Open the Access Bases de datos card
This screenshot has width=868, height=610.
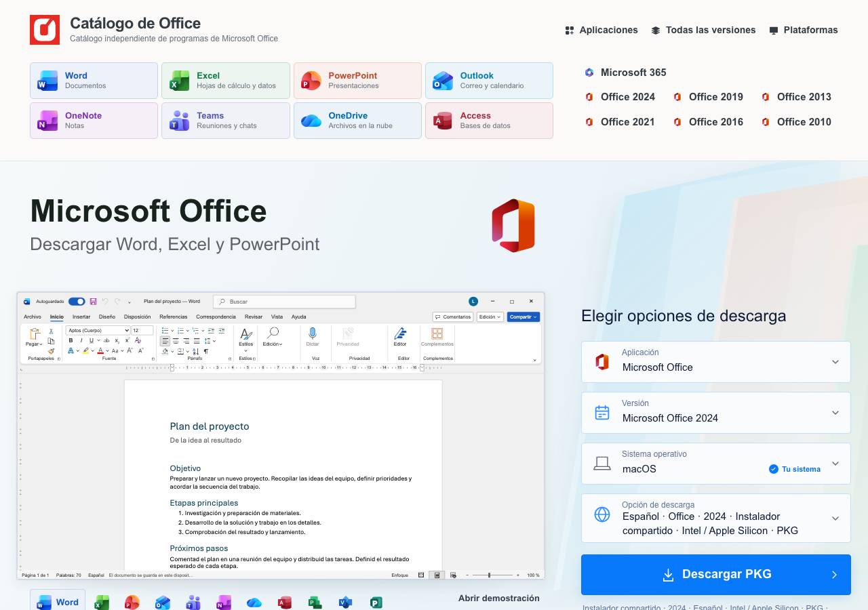tap(489, 121)
